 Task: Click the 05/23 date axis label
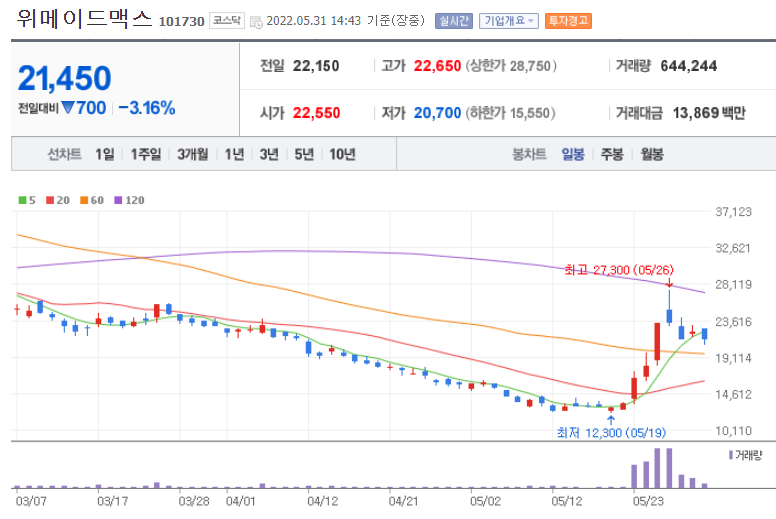coord(648,501)
